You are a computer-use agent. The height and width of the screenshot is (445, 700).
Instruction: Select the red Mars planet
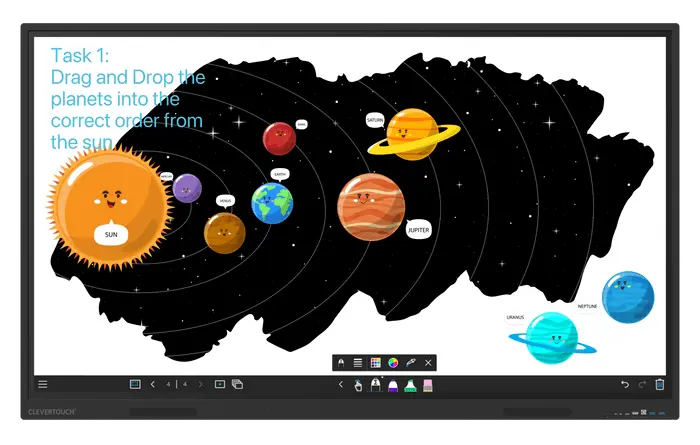click(x=279, y=139)
